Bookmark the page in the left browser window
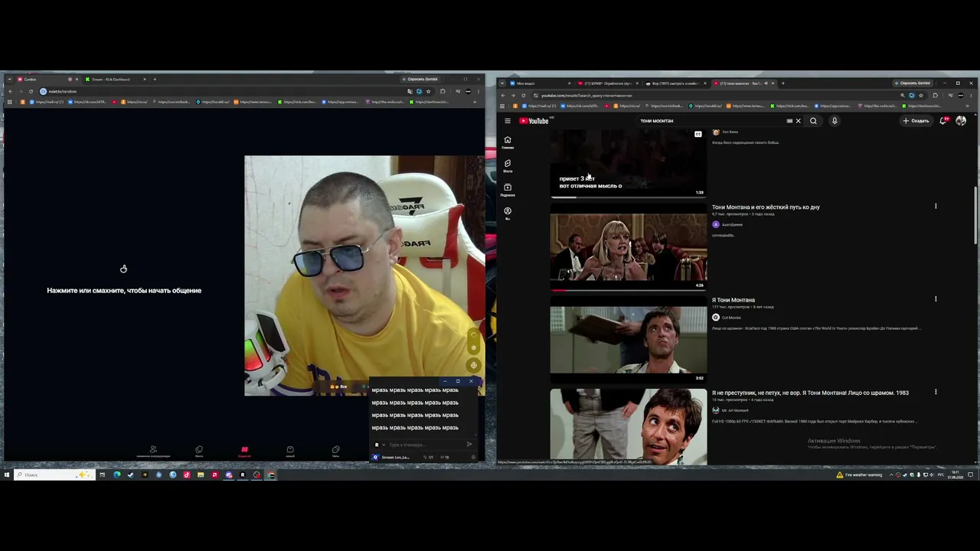 (x=429, y=92)
